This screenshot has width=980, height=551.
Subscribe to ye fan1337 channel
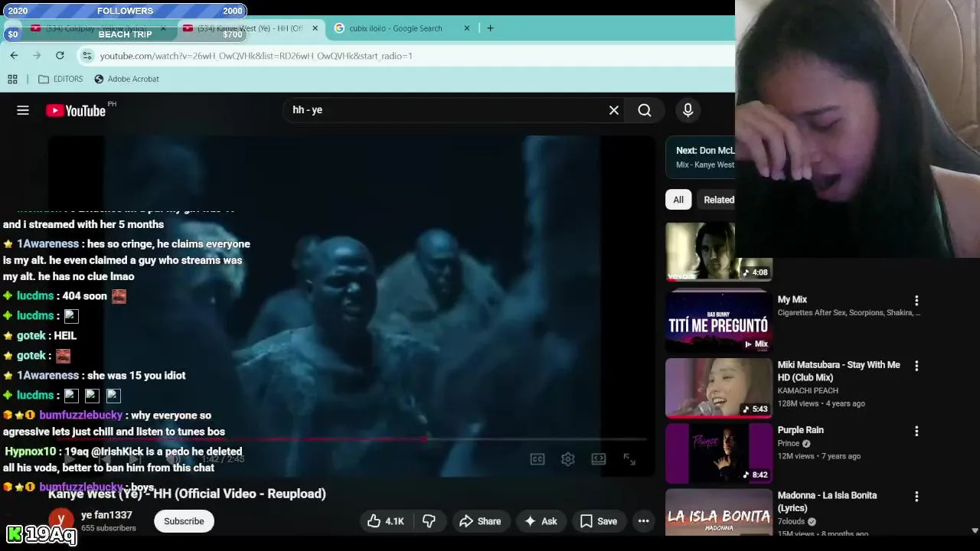[184, 521]
